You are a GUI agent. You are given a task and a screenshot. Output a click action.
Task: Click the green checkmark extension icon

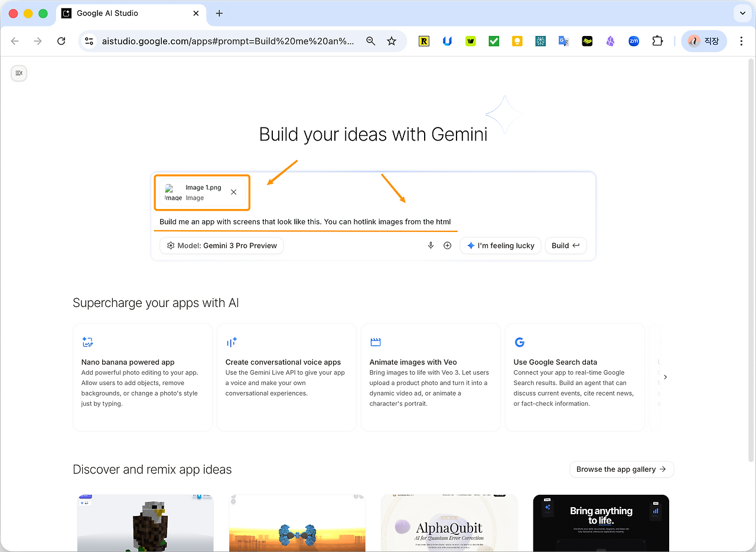[x=494, y=41]
